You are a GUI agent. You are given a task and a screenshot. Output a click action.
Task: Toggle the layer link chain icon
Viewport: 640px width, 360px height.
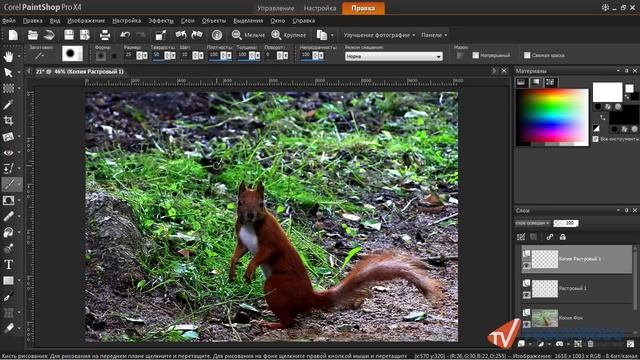pyautogui.click(x=550, y=237)
